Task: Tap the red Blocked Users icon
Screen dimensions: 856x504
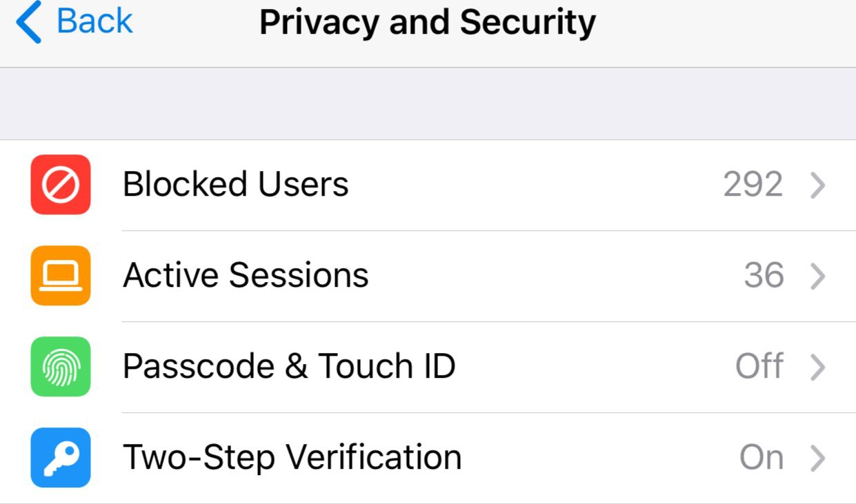Action: (x=61, y=185)
